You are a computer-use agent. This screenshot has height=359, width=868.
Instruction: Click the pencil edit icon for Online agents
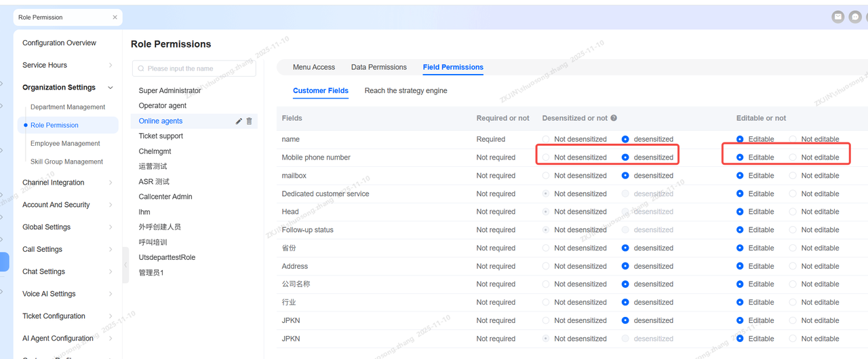[239, 121]
